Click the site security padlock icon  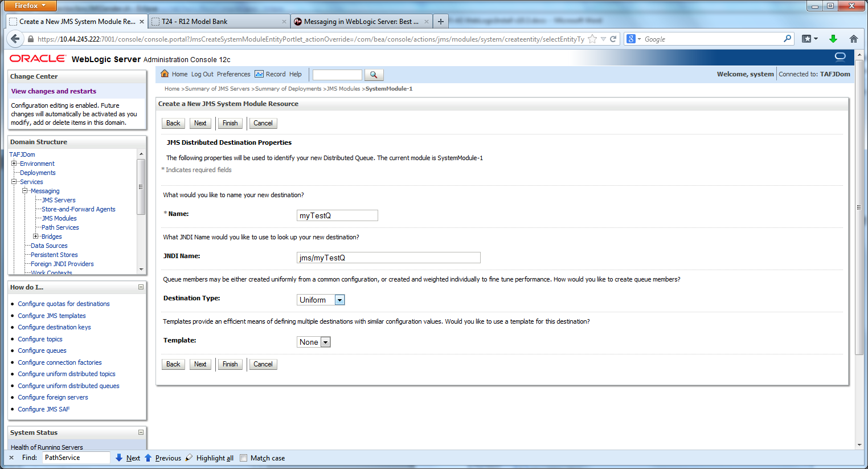[x=31, y=39]
